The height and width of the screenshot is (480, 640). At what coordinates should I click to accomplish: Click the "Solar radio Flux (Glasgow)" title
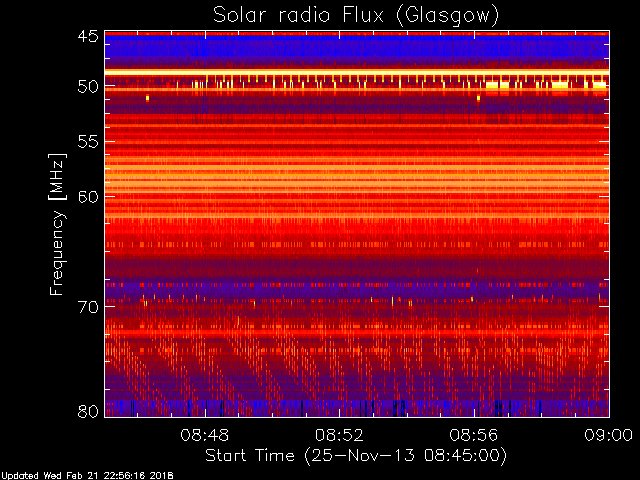[356, 16]
